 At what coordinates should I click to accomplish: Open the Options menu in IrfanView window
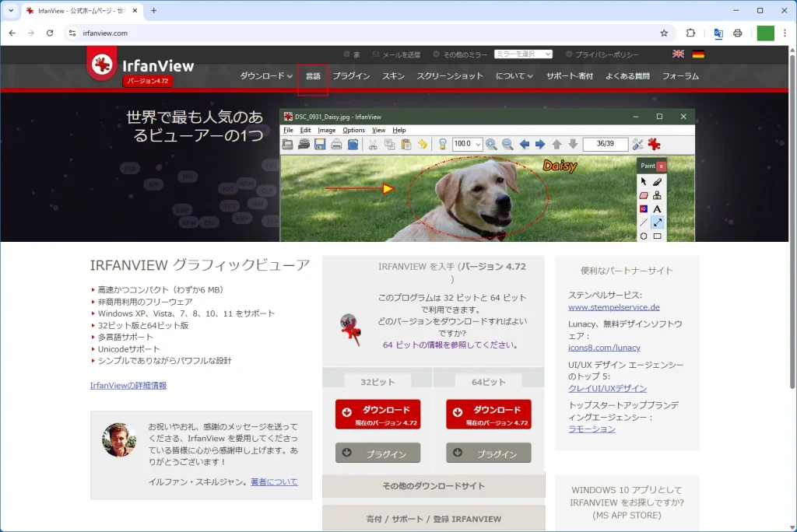click(354, 130)
